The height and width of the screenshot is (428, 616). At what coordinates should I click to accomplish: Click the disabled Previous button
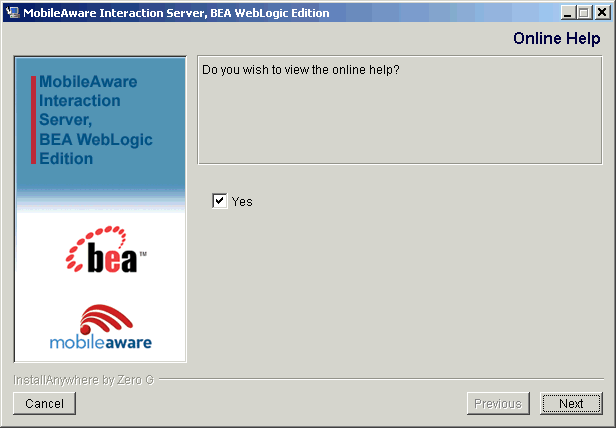click(x=498, y=403)
